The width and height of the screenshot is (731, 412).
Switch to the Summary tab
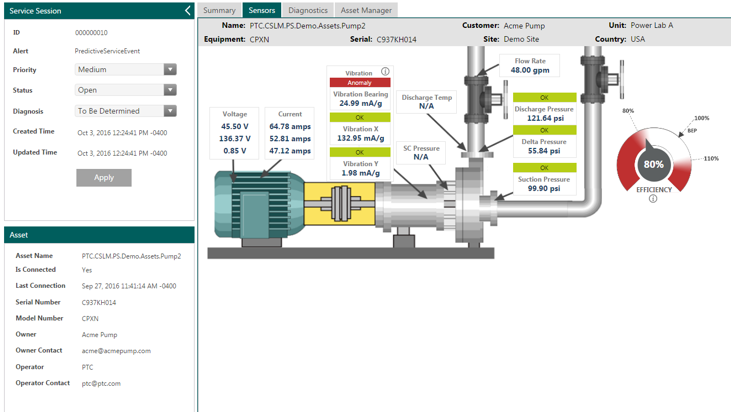[x=219, y=10]
